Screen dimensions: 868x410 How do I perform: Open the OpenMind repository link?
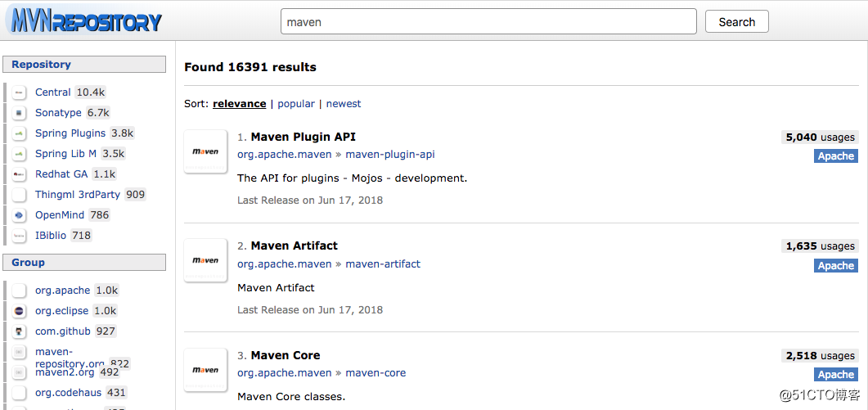[x=60, y=215]
